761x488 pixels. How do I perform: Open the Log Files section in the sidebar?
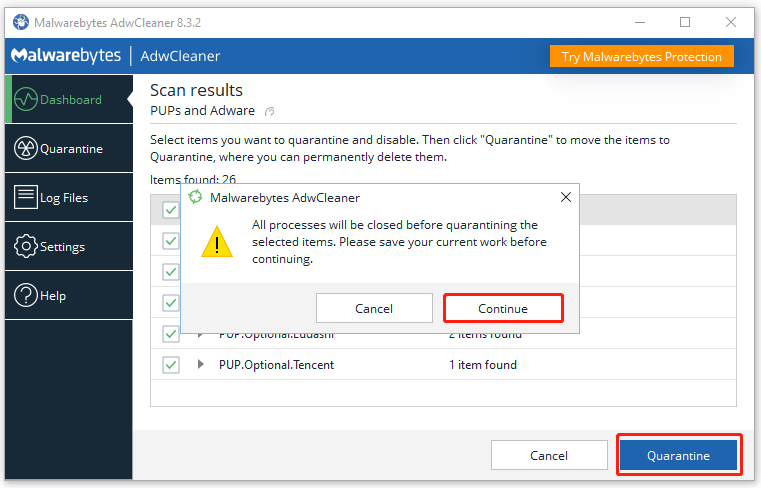pos(68,197)
